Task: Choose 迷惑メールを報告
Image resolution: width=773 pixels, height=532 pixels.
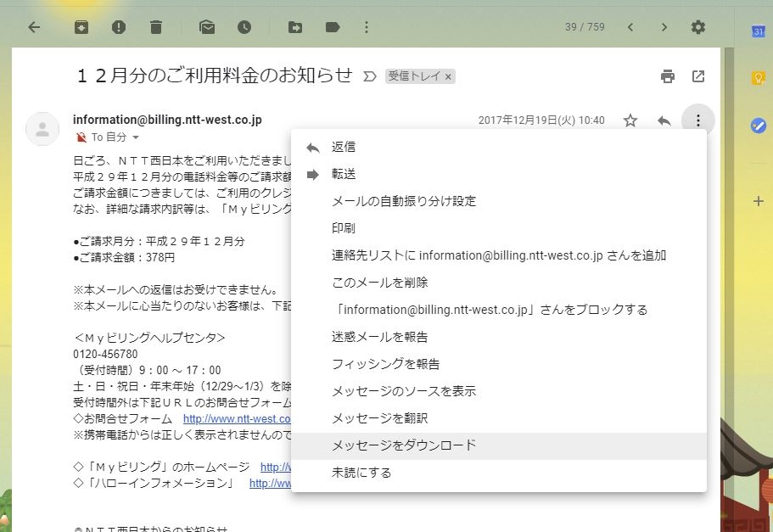Action: click(x=498, y=337)
